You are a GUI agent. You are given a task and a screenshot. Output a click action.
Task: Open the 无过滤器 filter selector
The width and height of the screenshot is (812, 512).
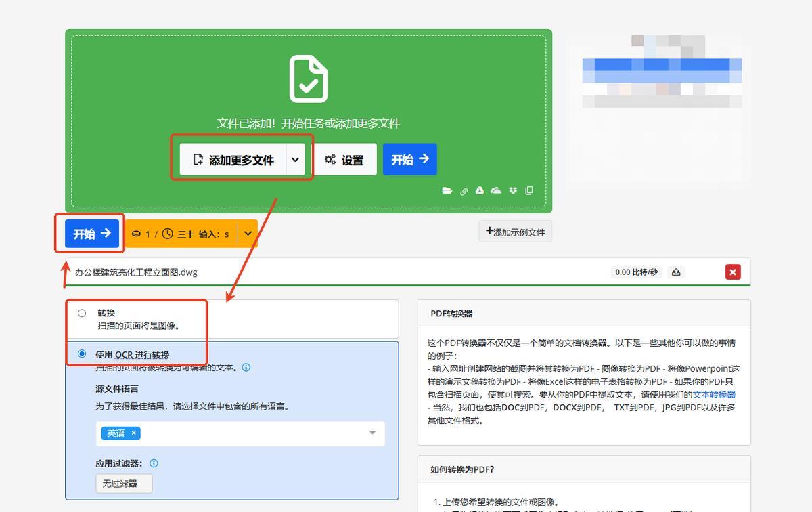pos(124,484)
